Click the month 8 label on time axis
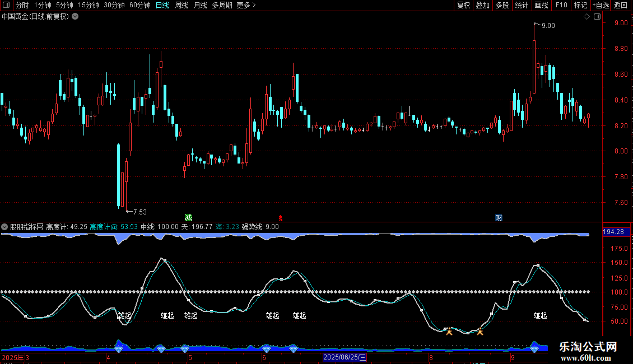This screenshot has height=364, width=633. pyautogui.click(x=431, y=357)
